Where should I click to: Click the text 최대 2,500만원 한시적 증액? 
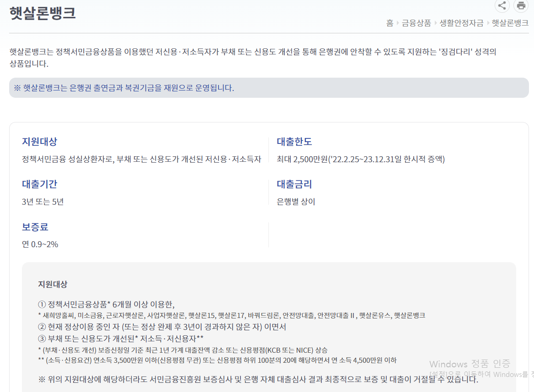[x=361, y=159]
